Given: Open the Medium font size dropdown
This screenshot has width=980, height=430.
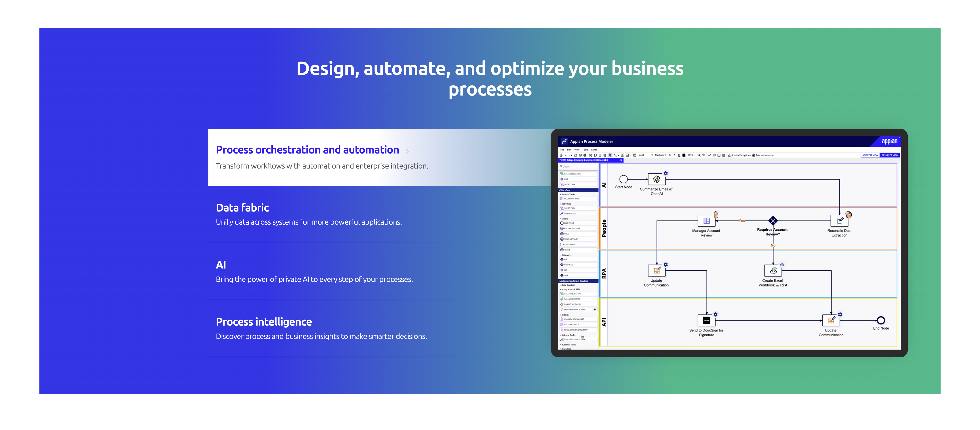Looking at the screenshot, I should tap(661, 155).
